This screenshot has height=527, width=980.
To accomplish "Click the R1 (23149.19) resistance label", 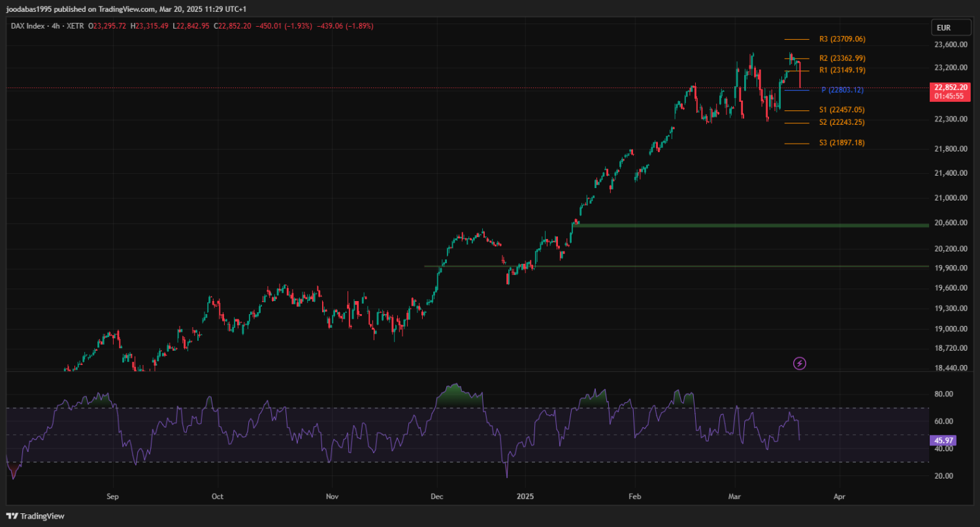I will tap(841, 70).
